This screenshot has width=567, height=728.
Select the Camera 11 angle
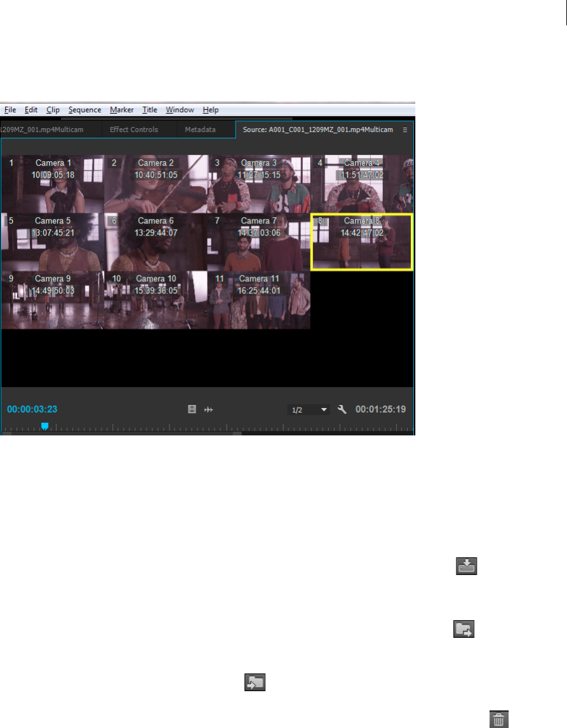coord(258,300)
